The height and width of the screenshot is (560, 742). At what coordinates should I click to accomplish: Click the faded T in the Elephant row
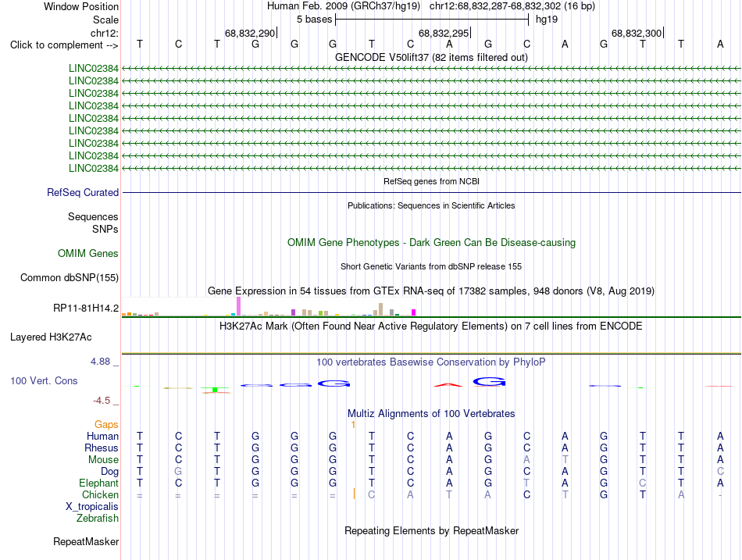pos(526,483)
